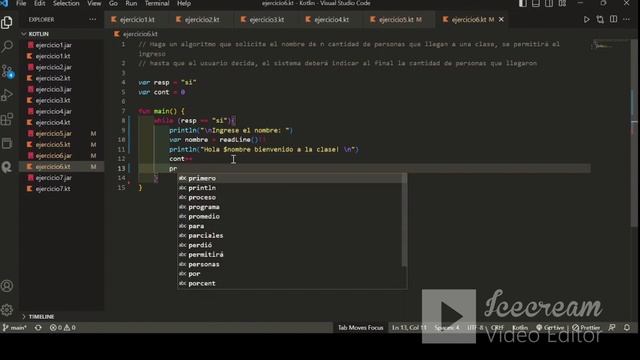The image size is (640, 360).
Task: Open Source Control view icon
Action: [7, 71]
